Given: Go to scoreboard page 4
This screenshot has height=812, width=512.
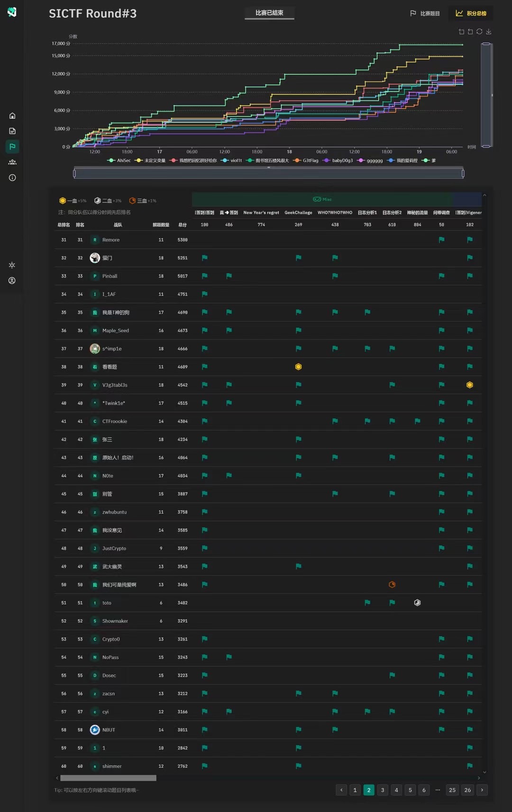Looking at the screenshot, I should tap(396, 790).
